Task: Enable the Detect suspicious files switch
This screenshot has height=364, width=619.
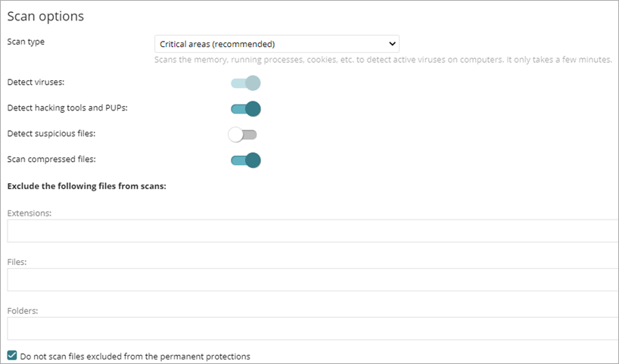Action: click(244, 135)
